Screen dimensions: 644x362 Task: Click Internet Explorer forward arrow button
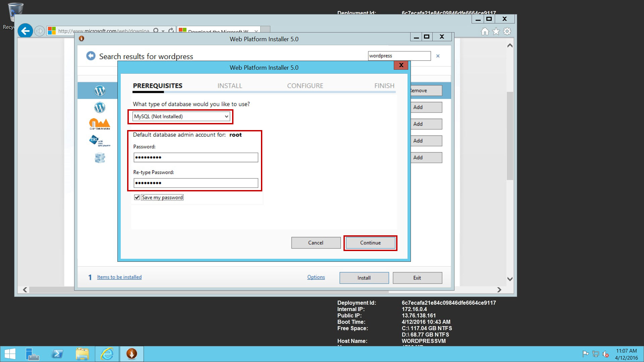(x=40, y=31)
